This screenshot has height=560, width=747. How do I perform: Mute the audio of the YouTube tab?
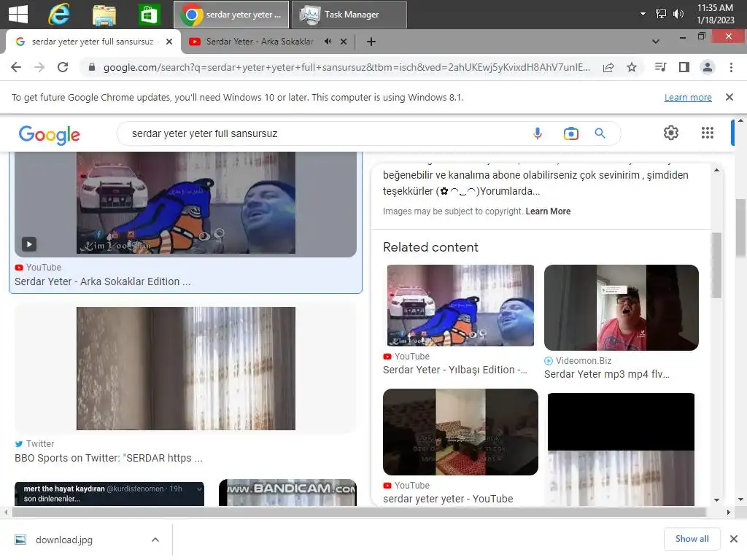click(x=328, y=42)
